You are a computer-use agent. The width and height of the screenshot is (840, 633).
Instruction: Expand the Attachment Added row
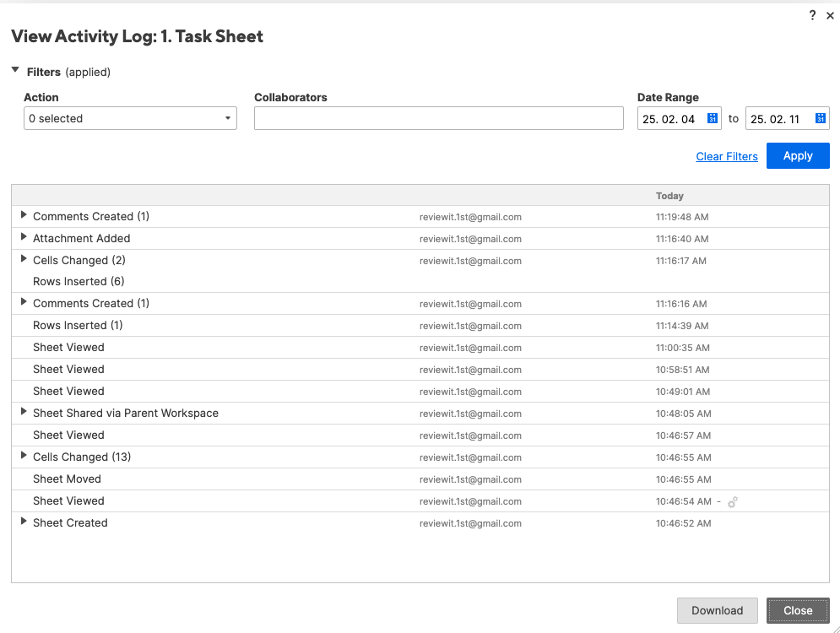pos(24,236)
